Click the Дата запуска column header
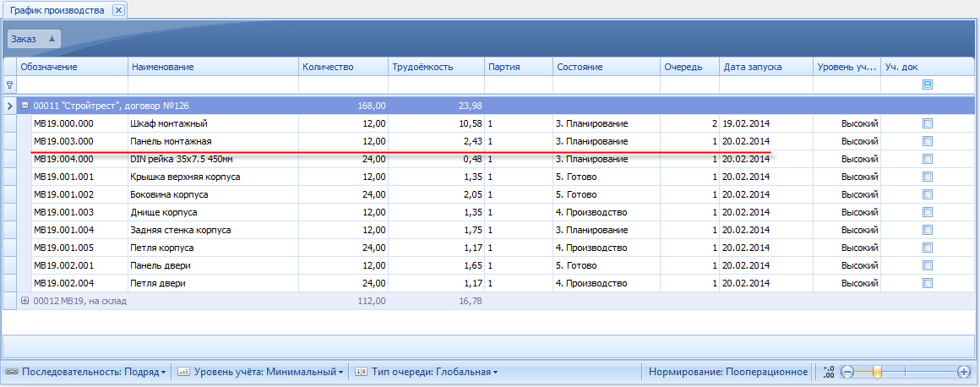The image size is (980, 387). click(x=765, y=67)
